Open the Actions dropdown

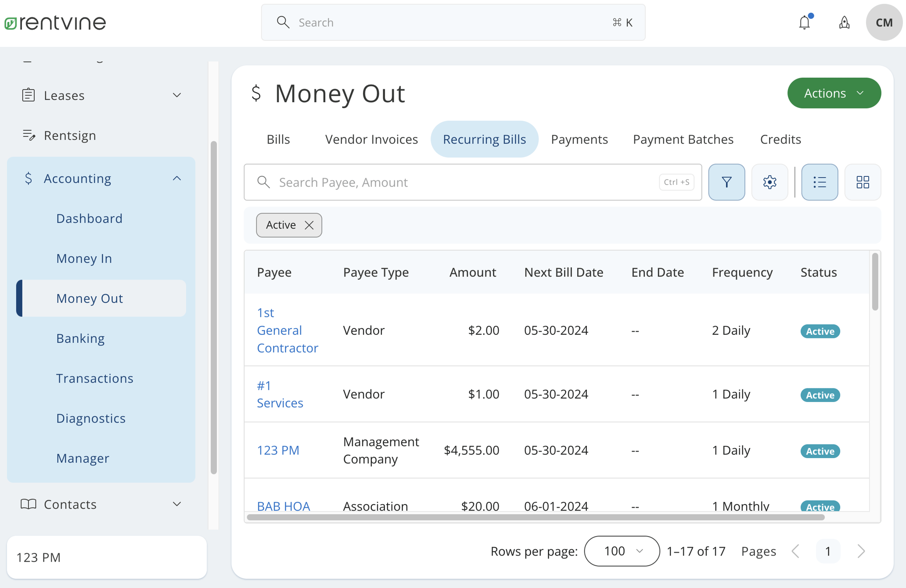pyautogui.click(x=833, y=93)
